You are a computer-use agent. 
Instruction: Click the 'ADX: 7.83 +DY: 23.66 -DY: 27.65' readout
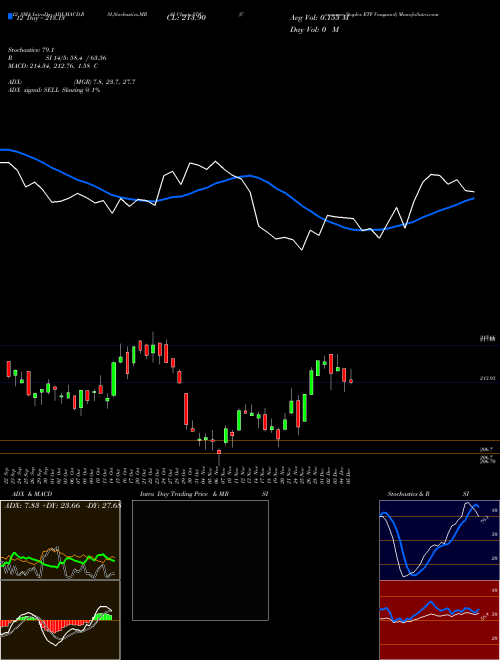[62, 505]
